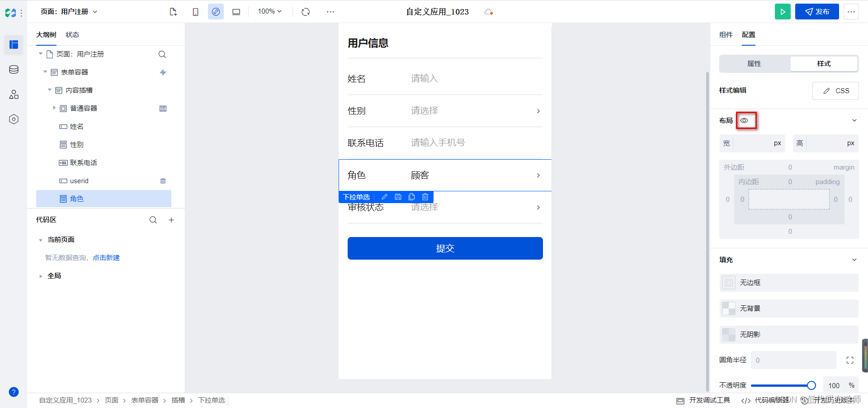868x408 pixels.
Task: Click the copy icon on the 下拉单选 toolbar
Action: point(411,197)
